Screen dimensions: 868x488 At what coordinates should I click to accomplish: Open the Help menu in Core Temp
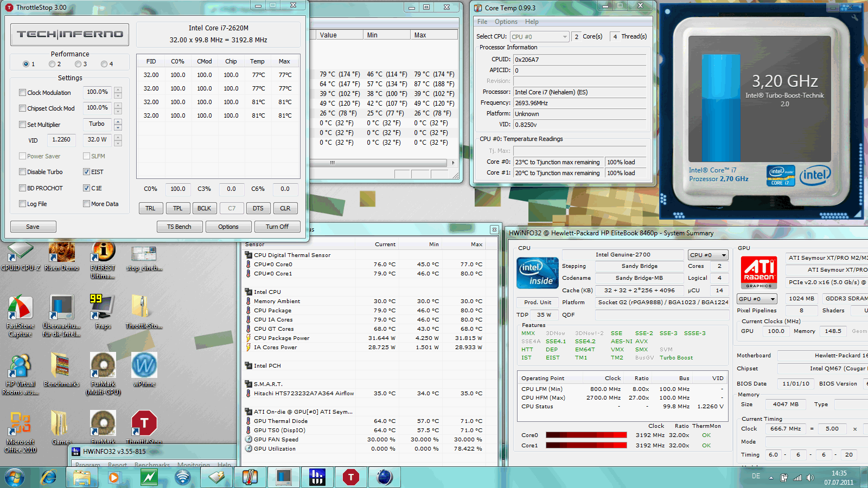532,22
